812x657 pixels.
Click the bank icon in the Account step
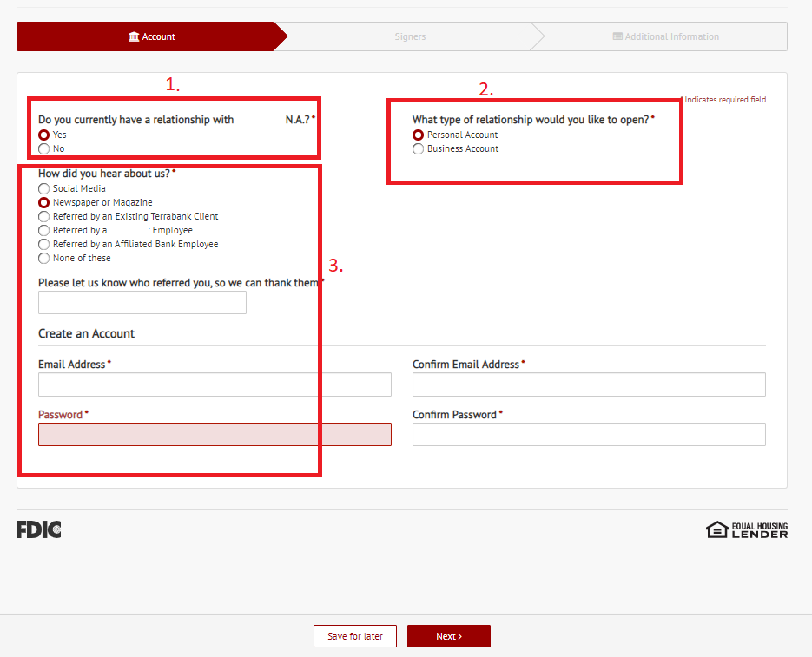click(134, 36)
